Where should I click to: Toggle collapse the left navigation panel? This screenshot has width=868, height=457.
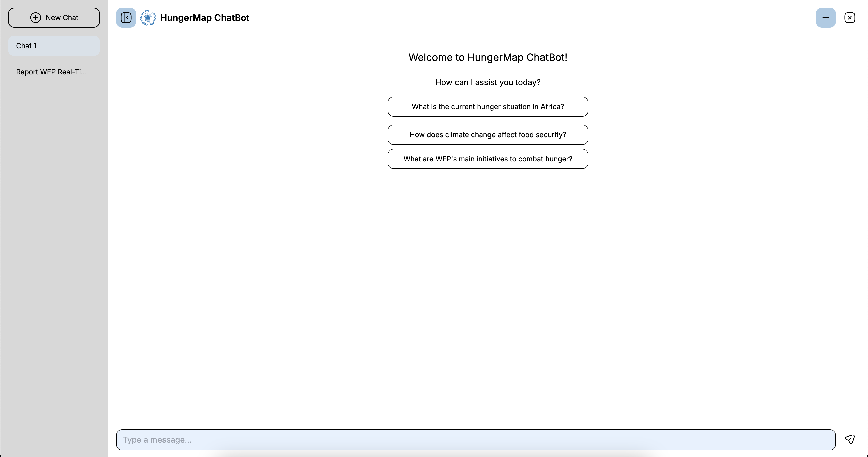tap(126, 17)
